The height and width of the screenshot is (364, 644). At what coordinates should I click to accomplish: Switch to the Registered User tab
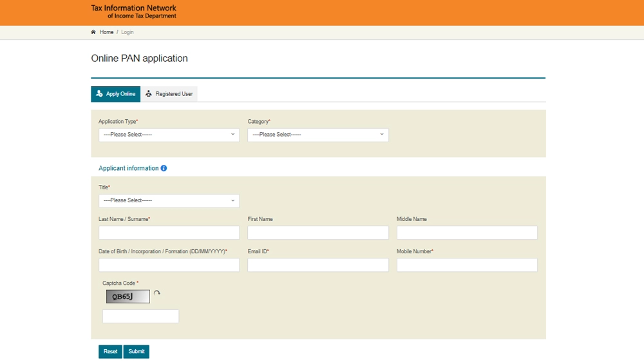click(x=169, y=94)
